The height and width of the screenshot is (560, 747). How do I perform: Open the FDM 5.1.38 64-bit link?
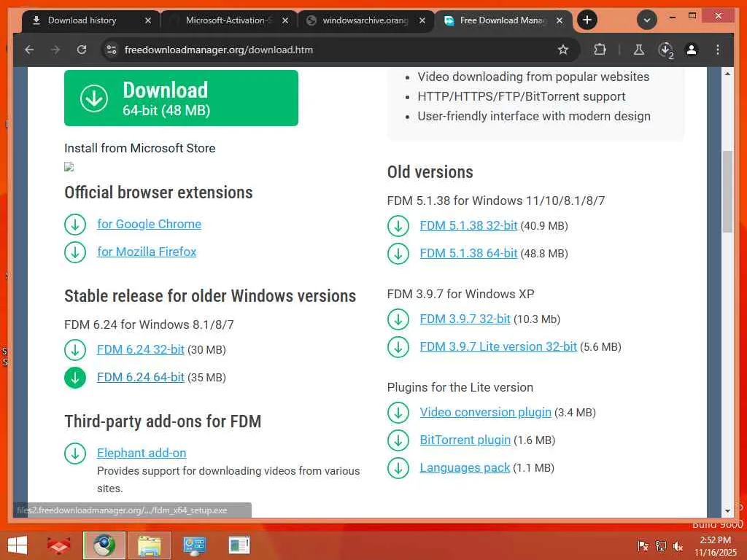(468, 253)
